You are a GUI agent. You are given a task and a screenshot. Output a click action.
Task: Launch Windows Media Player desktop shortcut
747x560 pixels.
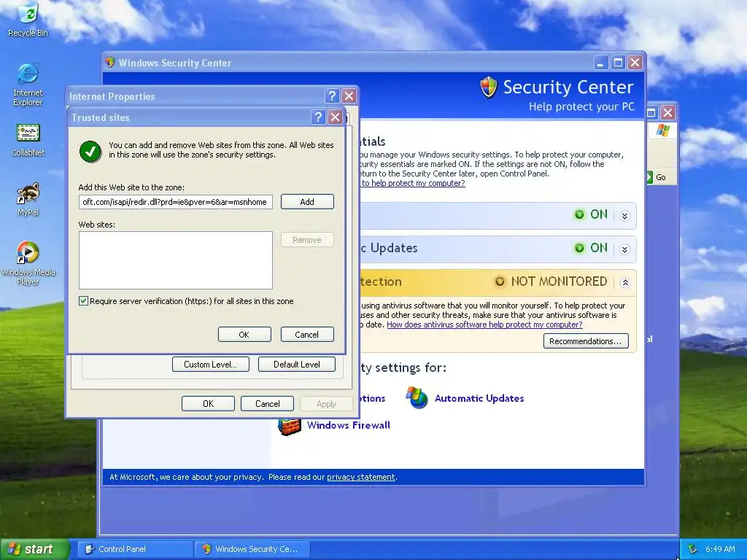28,262
